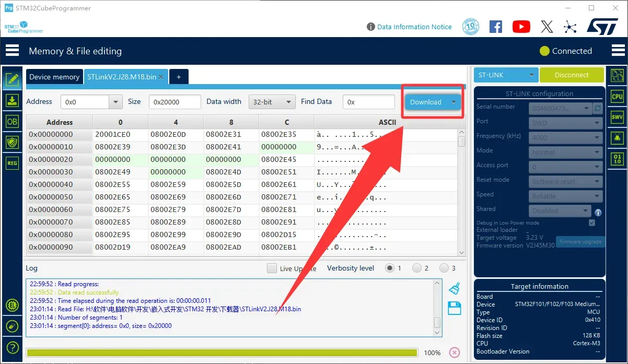
Task: Click the Download button
Action: click(426, 102)
